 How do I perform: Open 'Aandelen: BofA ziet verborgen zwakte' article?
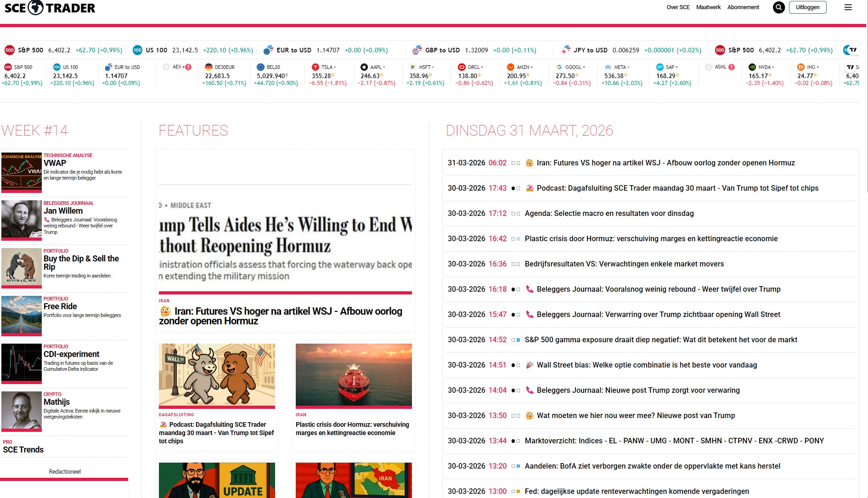click(x=652, y=466)
